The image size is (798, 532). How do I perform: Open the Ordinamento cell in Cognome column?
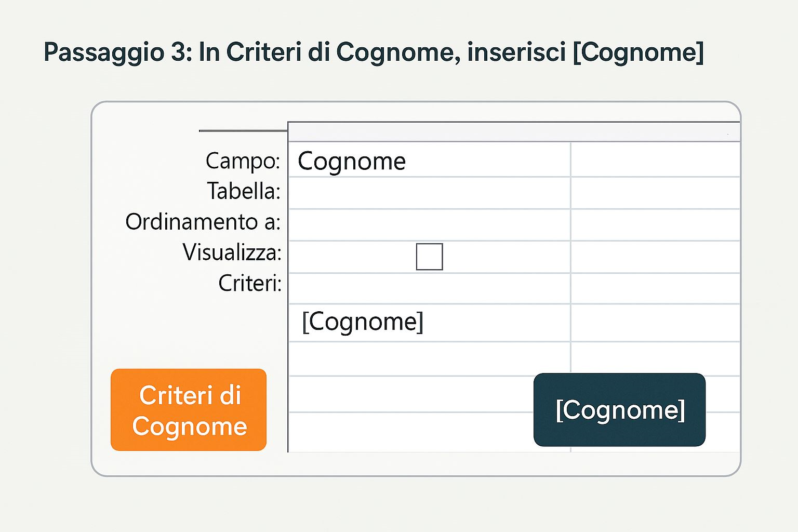429,224
